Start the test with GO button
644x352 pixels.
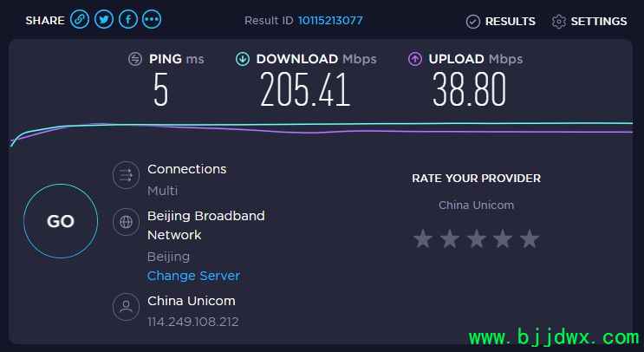click(x=61, y=221)
